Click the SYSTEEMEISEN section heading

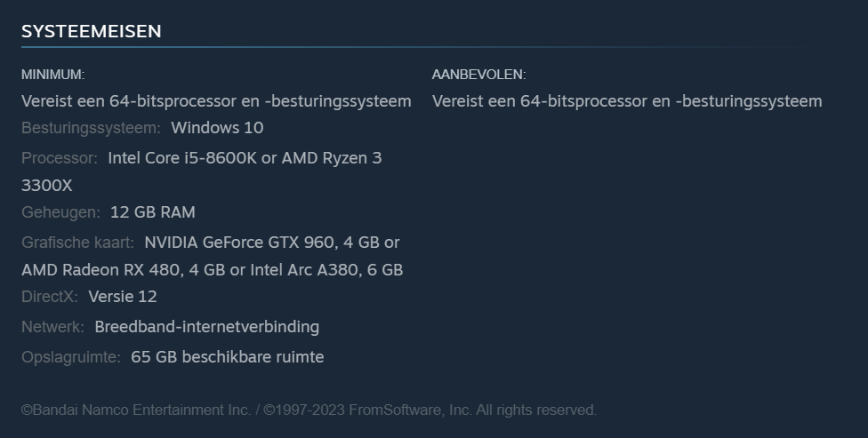[91, 31]
